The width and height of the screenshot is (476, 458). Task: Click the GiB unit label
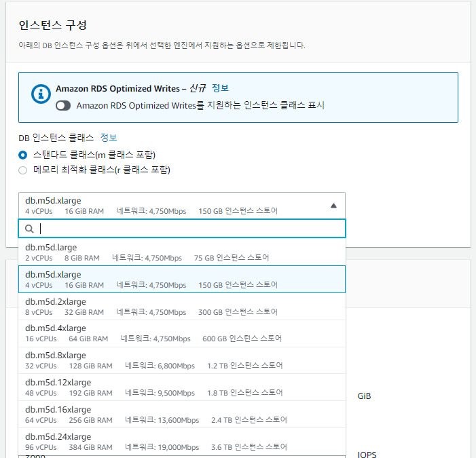click(x=364, y=396)
